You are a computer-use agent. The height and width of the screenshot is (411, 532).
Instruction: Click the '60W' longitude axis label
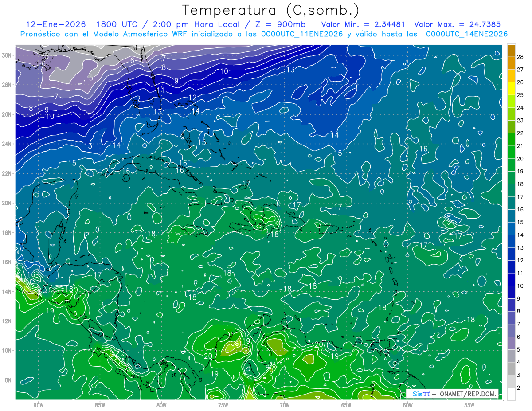click(408, 405)
